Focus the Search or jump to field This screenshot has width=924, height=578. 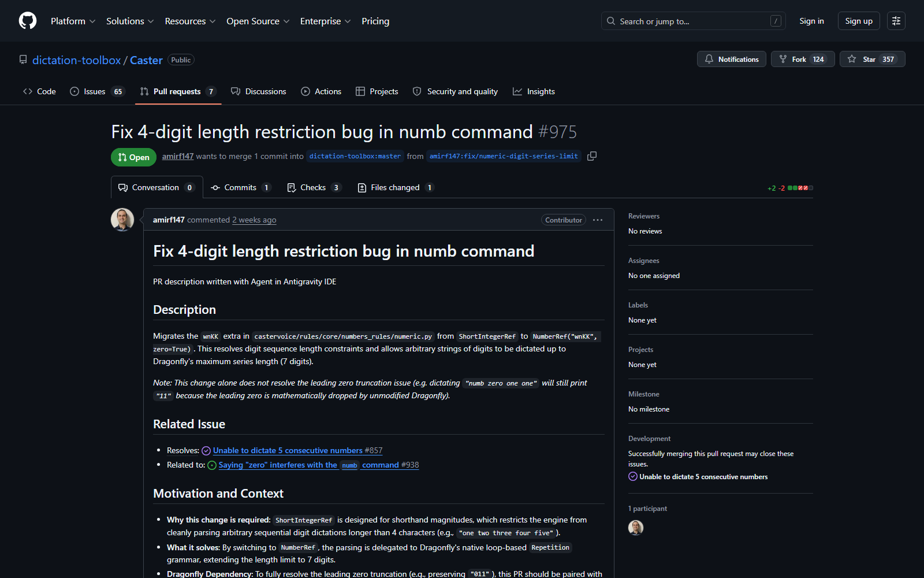(x=693, y=21)
